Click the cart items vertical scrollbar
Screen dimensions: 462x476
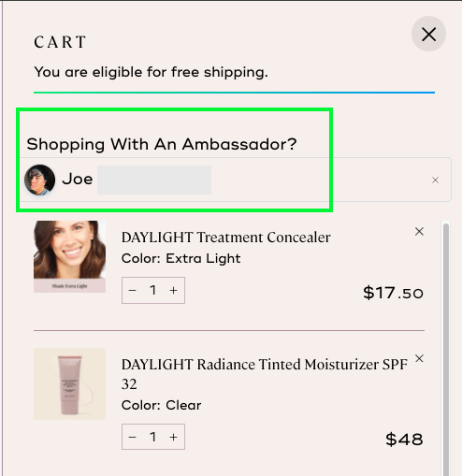coord(446,349)
